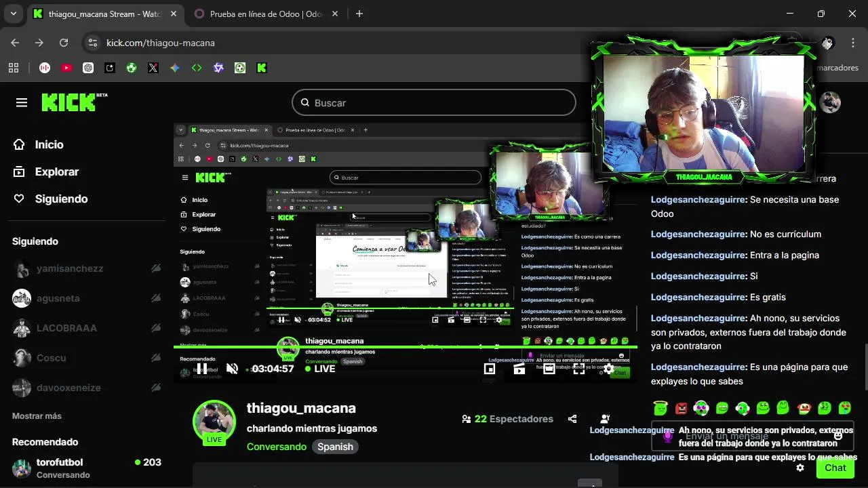Open the purple triangle star bookmark
The image size is (868, 488).
point(218,68)
